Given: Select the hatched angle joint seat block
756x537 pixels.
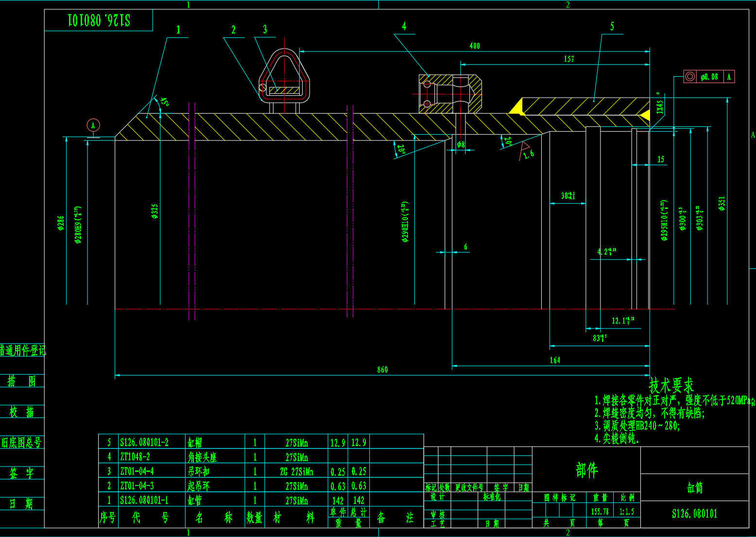Looking at the screenshot, I should point(450,94).
